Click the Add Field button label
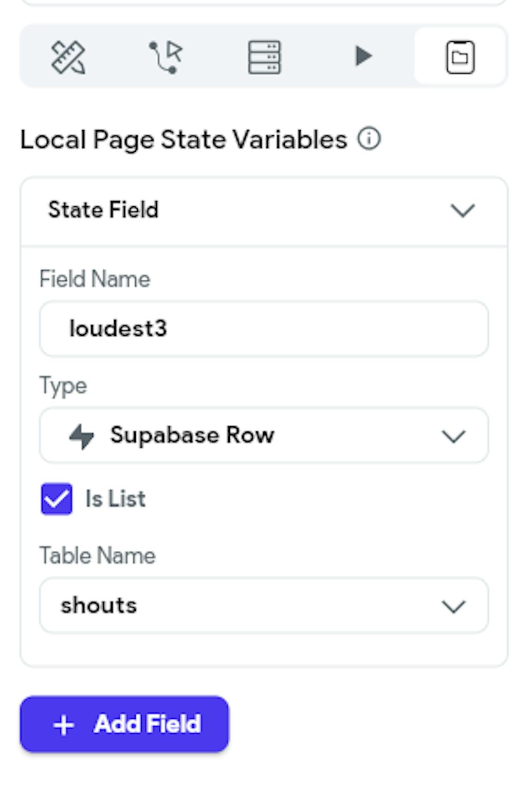 pos(148,724)
